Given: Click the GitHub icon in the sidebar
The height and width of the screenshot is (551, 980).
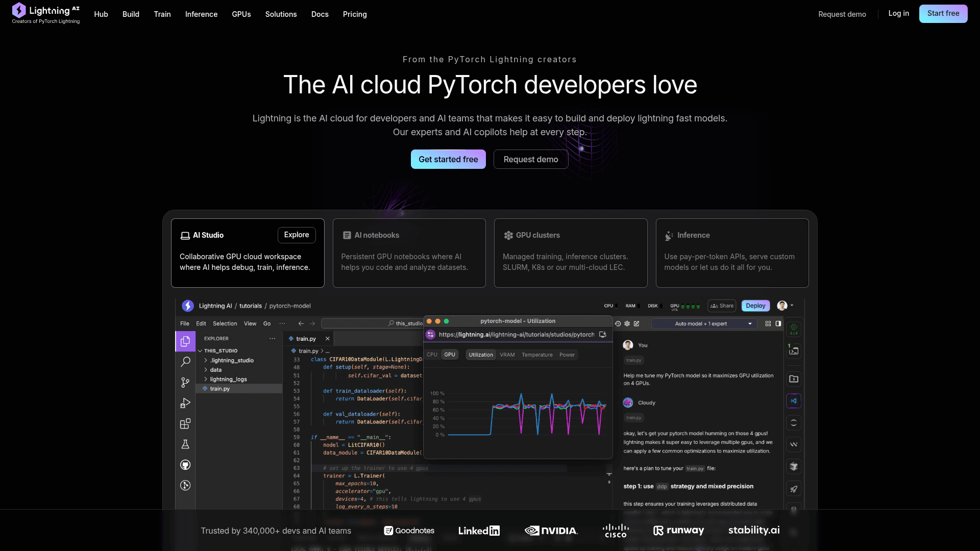Looking at the screenshot, I should 185,465.
